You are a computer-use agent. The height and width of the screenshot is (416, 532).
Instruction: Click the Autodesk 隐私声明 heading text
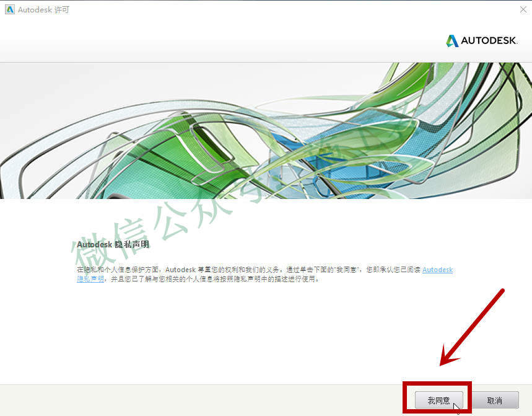(x=113, y=244)
